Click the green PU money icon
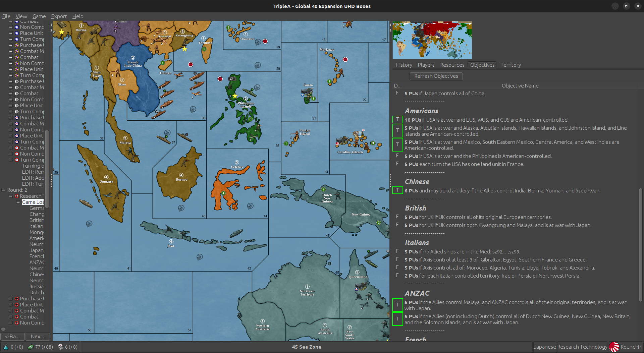Viewport: 644px width, 353px height. (31, 347)
